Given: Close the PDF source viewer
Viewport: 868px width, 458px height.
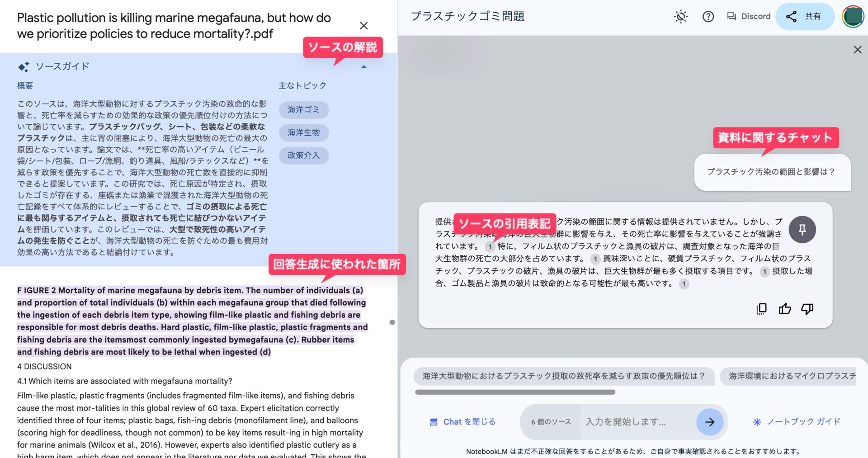Looking at the screenshot, I should [363, 26].
